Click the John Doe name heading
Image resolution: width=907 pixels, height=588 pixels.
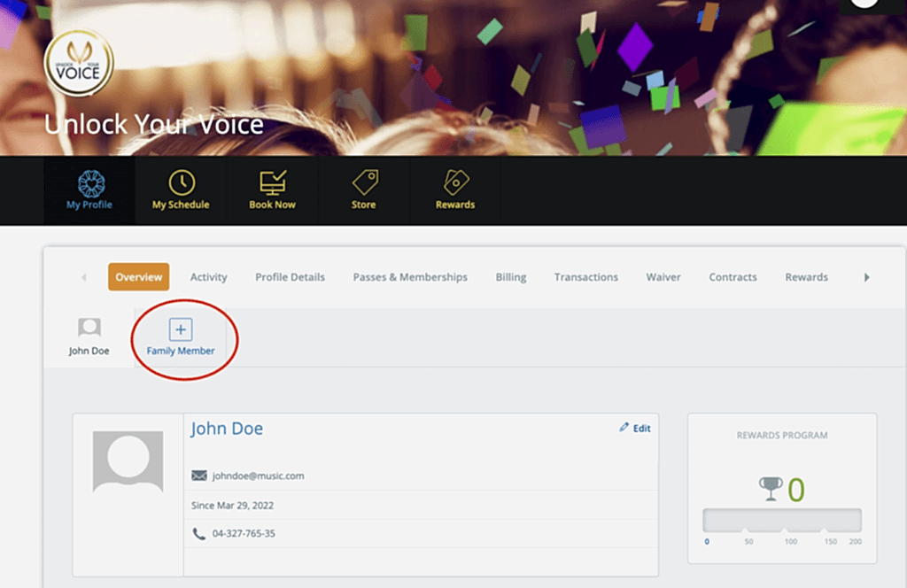pyautogui.click(x=227, y=429)
